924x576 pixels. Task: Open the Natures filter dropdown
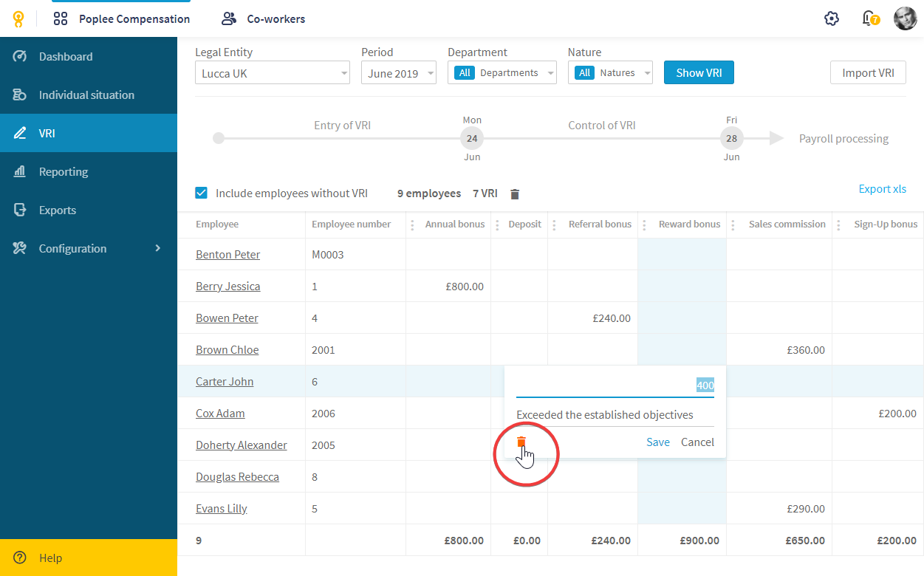[610, 72]
